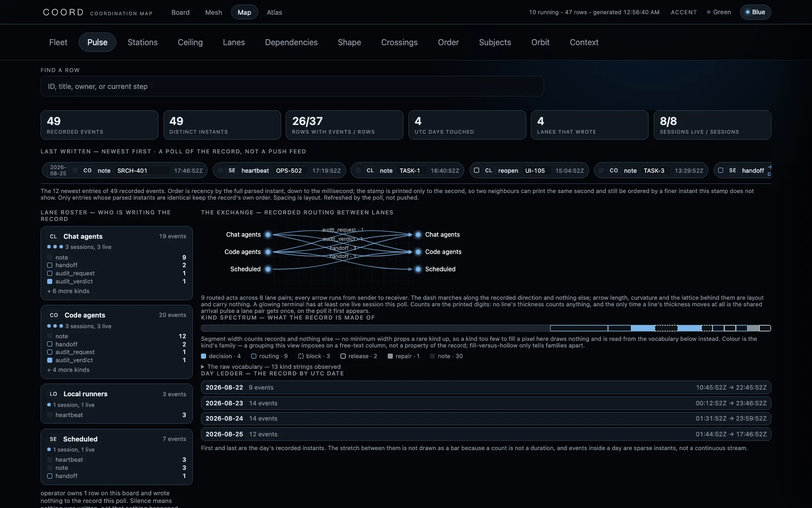The height and width of the screenshot is (508, 812).
Task: Click the LO badge on the Local runners card
Action: pyautogui.click(x=53, y=394)
